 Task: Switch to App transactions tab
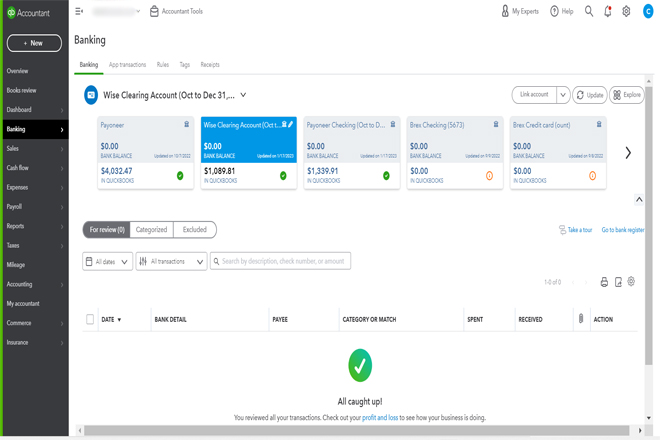pos(127,65)
